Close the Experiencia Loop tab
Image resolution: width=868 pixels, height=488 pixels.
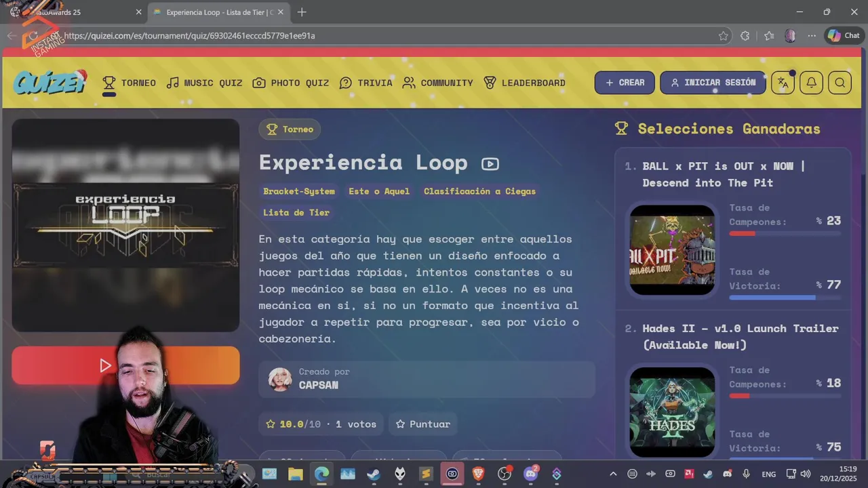(281, 12)
